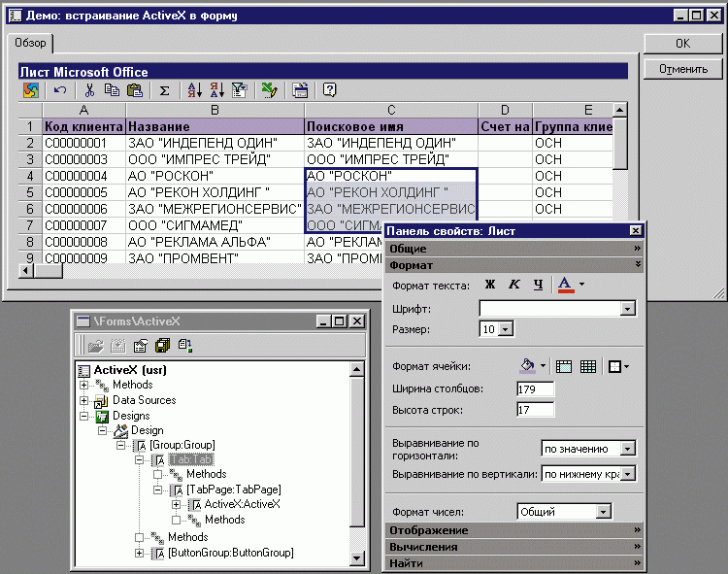
Task: Click the Office logo icon in spreadsheet toolbar
Action: tap(31, 90)
